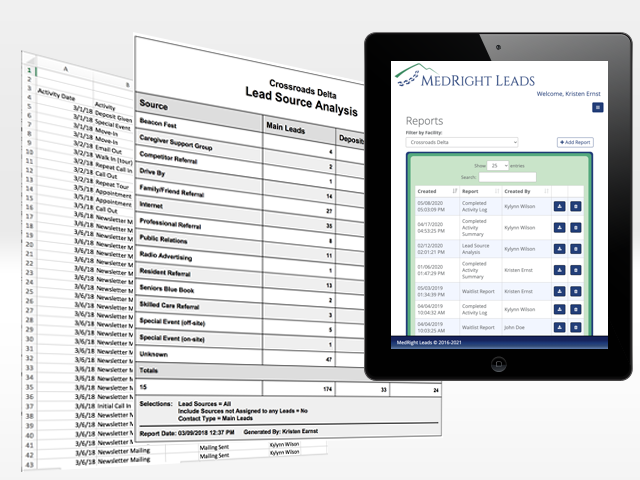Delete the 04/17/2020 Completed Activity Summary
This screenshot has width=640, height=480.
point(576,227)
